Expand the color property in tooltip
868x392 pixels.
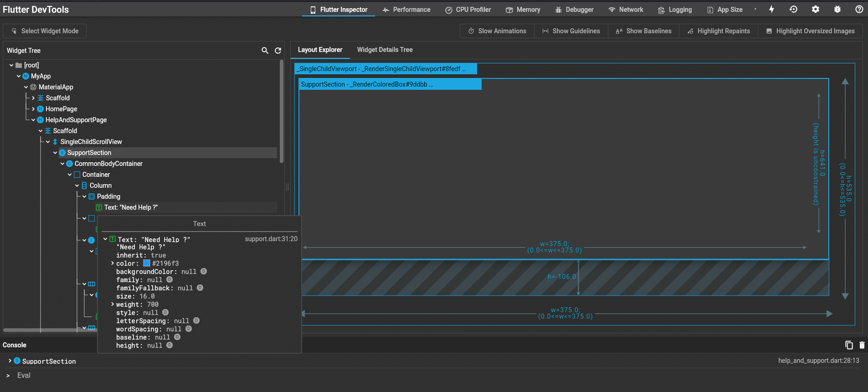click(x=113, y=263)
